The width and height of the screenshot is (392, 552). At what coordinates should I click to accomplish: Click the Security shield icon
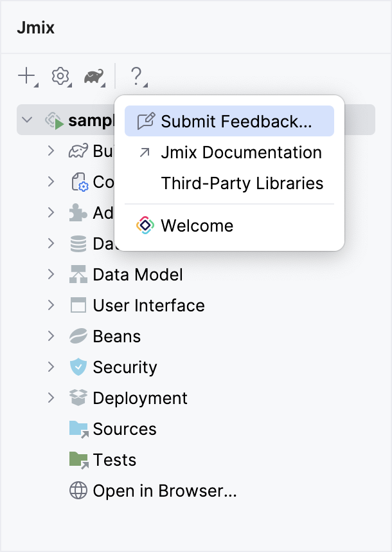pyautogui.click(x=78, y=367)
